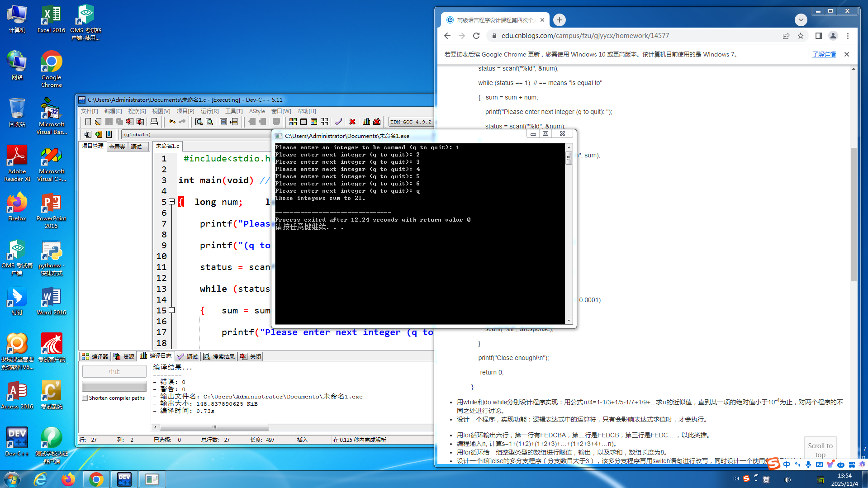Click the Chrome page vertical scrollbar thumb
Image resolution: width=868 pixels, height=488 pixels.
(854, 215)
